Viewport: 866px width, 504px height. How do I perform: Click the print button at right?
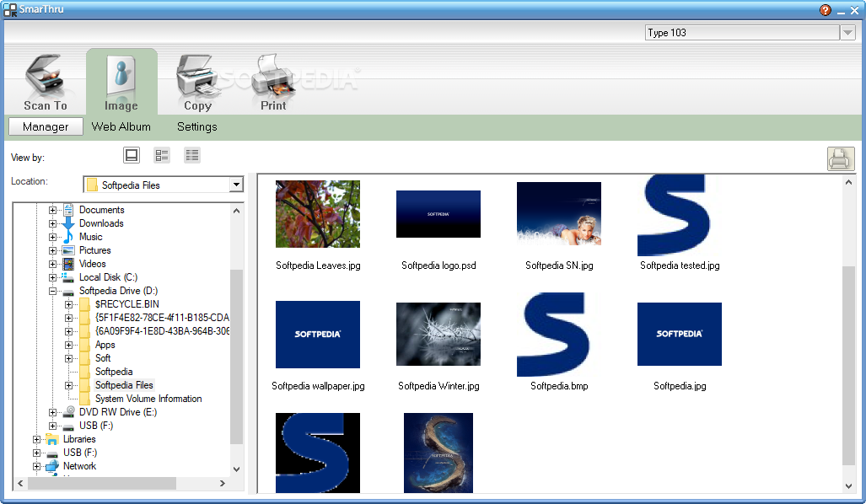tap(840, 159)
